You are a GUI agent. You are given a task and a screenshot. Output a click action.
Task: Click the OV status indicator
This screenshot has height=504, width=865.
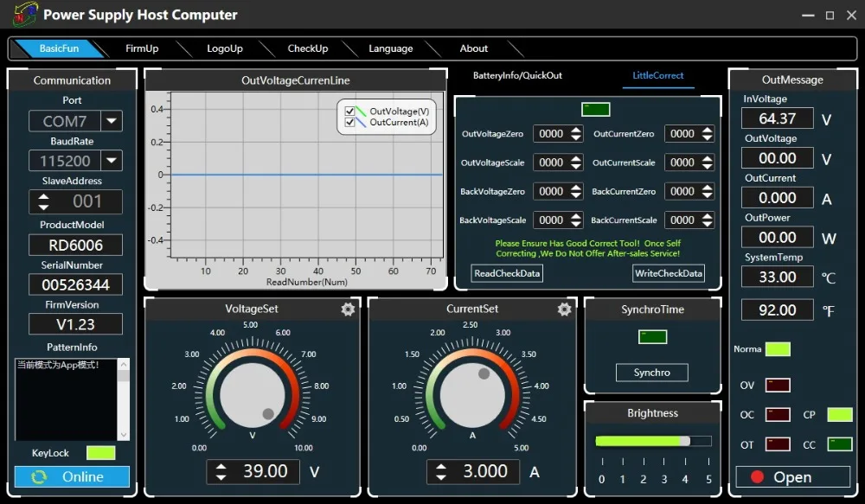point(778,385)
